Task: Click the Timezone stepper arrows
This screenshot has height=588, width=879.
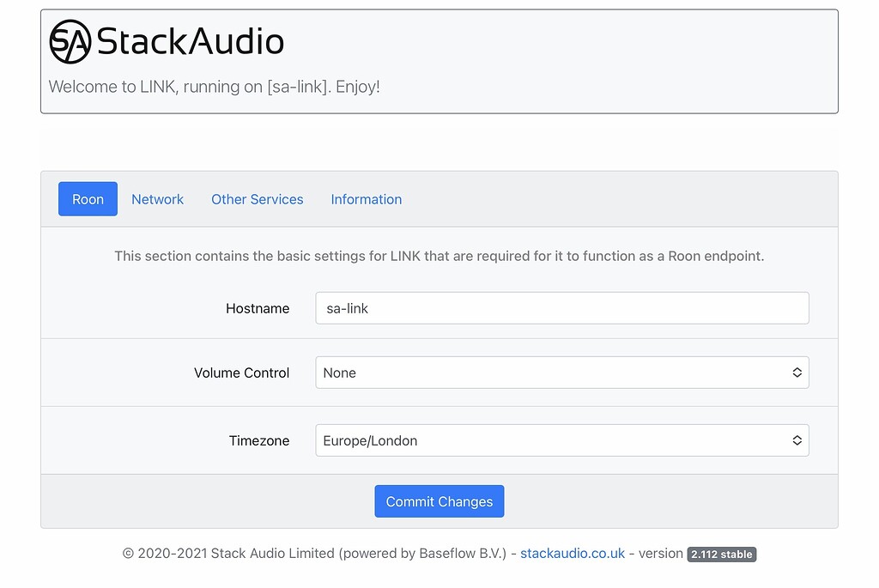Action: pyautogui.click(x=797, y=439)
